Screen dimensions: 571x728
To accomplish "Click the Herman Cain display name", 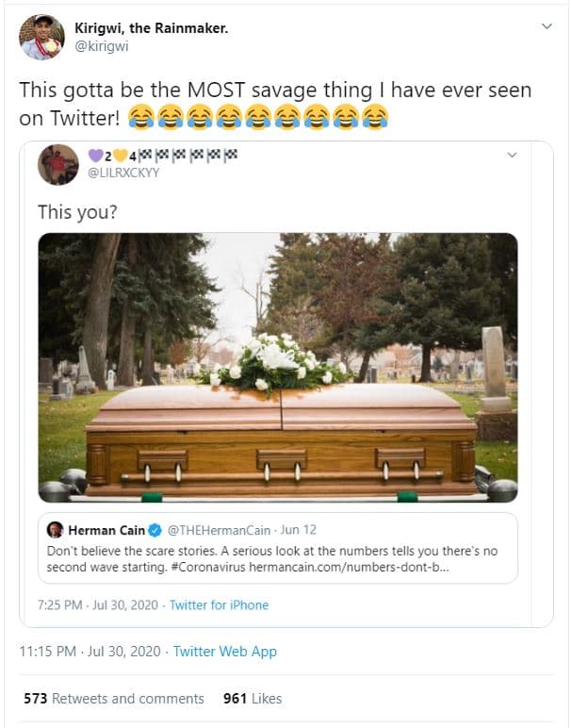I will tap(108, 530).
